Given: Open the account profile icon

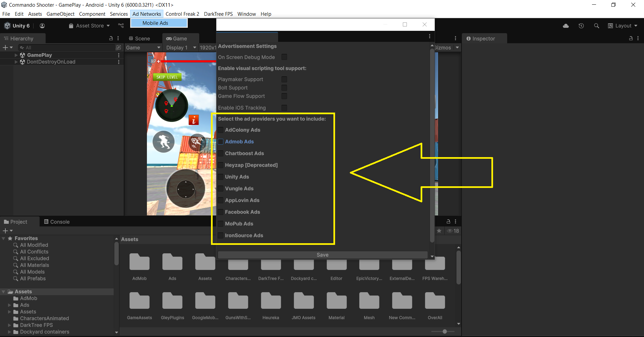Looking at the screenshot, I should [42, 26].
